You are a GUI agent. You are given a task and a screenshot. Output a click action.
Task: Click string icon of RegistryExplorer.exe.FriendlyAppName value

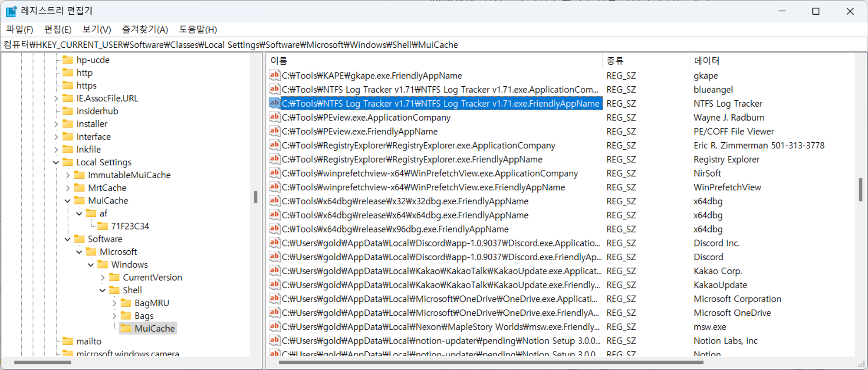[x=274, y=159]
